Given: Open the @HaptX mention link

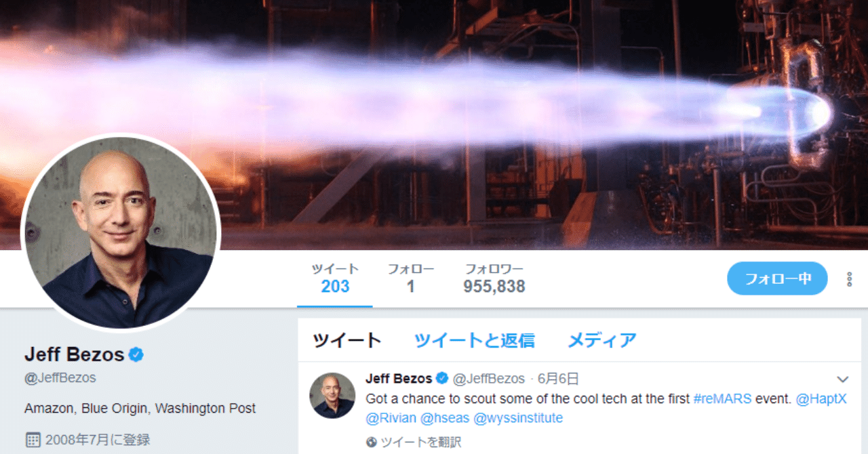Looking at the screenshot, I should point(821,398).
